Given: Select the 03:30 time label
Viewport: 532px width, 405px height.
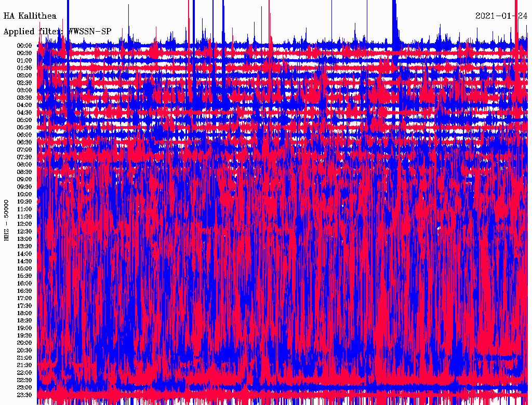Looking at the screenshot, I should [24, 98].
